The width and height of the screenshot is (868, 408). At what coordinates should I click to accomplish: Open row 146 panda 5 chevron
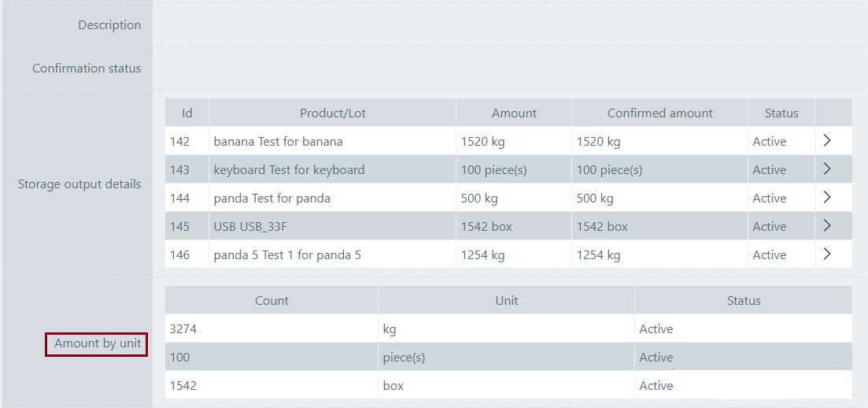(827, 254)
